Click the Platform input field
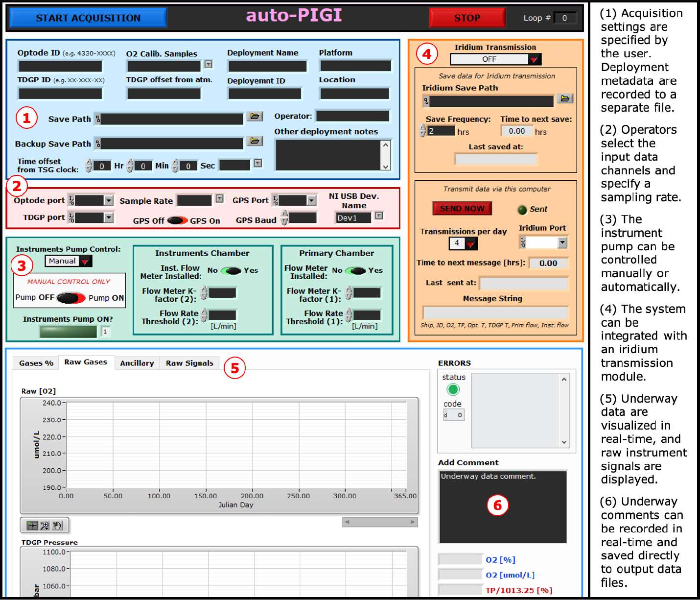 [356, 66]
